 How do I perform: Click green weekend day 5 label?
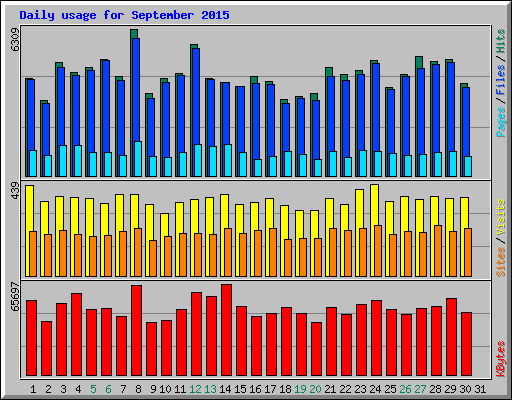point(93,389)
